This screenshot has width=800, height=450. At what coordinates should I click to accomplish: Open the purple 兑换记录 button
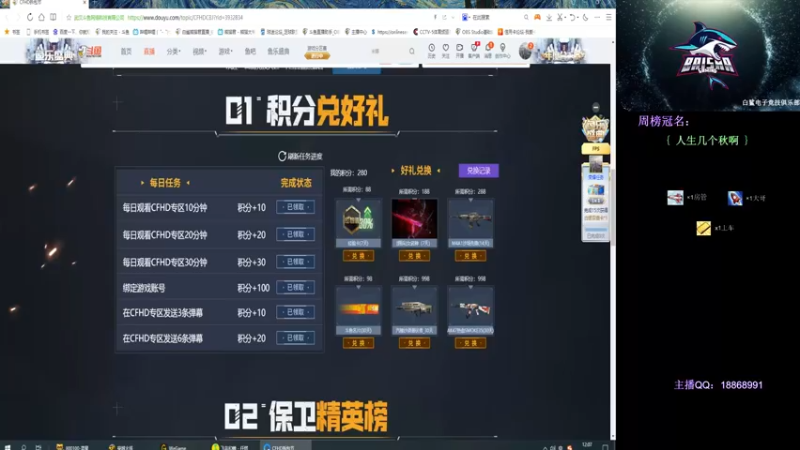479,171
